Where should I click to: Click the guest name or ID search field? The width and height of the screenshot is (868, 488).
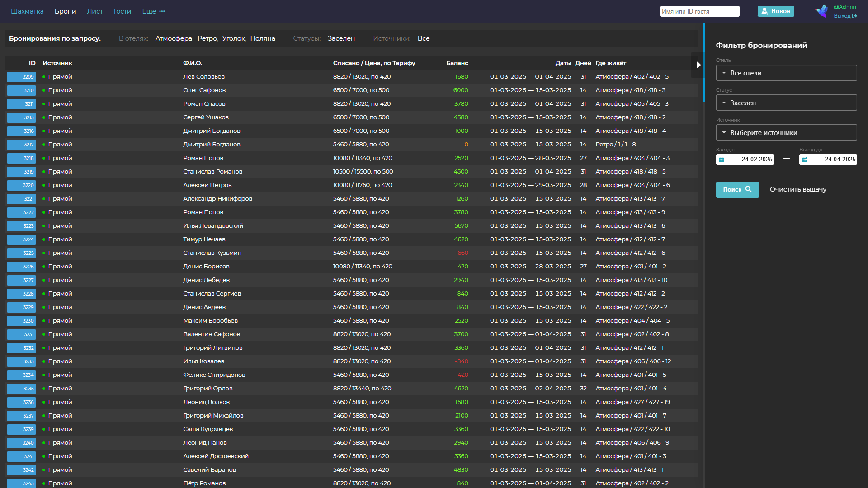(x=700, y=11)
